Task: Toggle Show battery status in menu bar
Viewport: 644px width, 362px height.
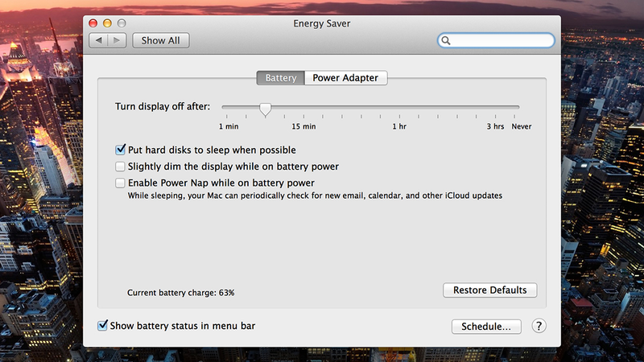Action: [103, 326]
